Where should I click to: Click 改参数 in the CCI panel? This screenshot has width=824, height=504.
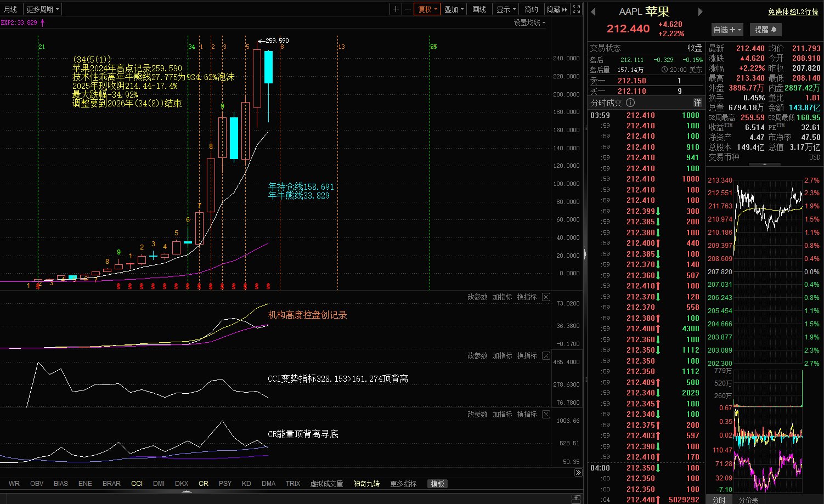[x=477, y=355]
